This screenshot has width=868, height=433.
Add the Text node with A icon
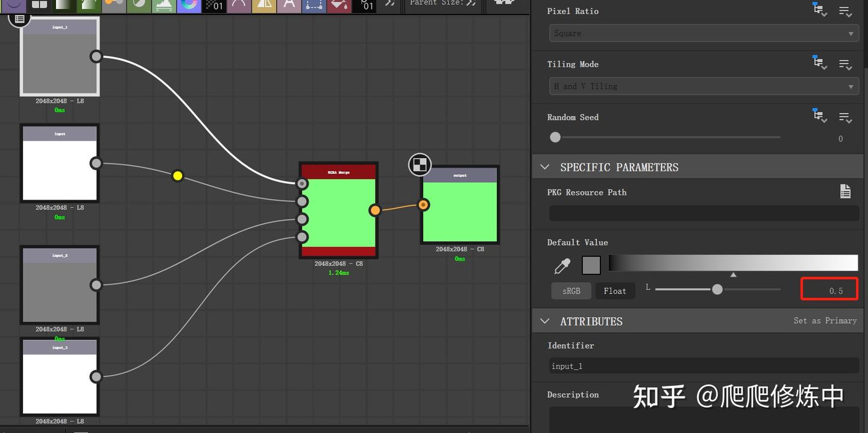289,5
